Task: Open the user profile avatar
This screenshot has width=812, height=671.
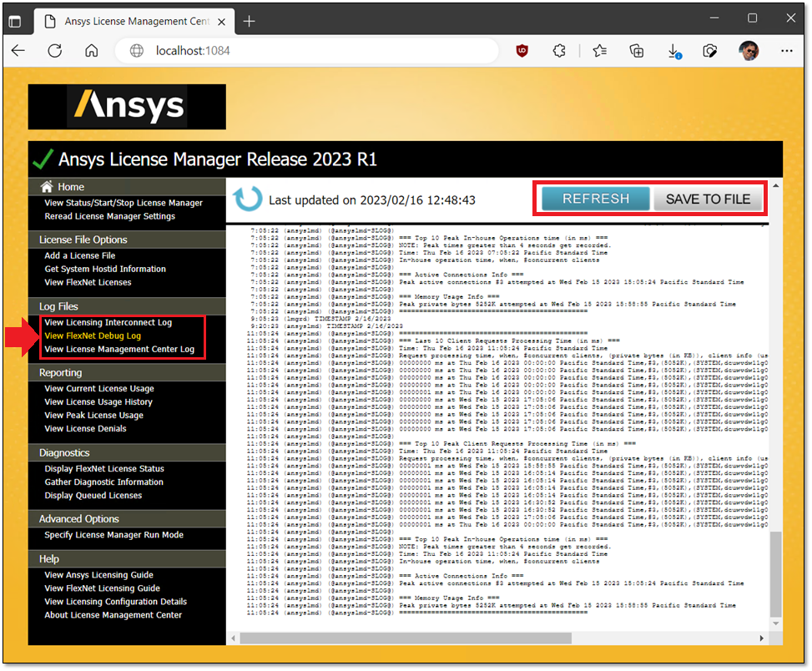Action: [749, 51]
